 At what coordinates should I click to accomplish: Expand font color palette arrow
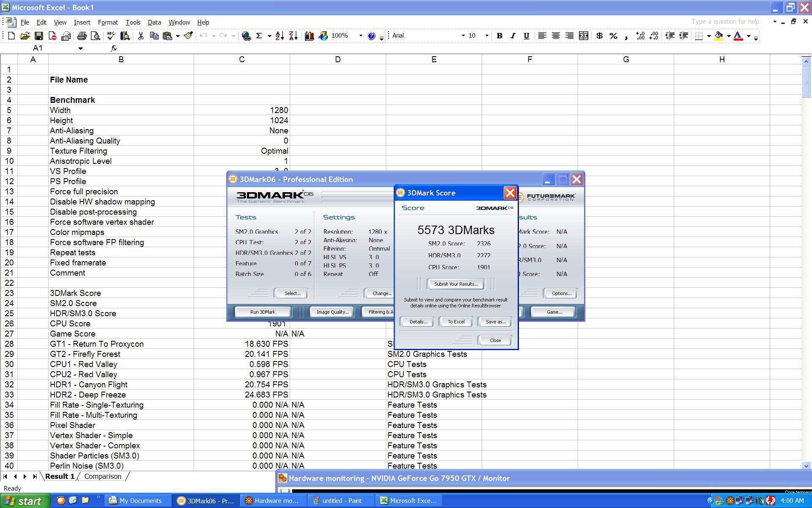[749, 36]
